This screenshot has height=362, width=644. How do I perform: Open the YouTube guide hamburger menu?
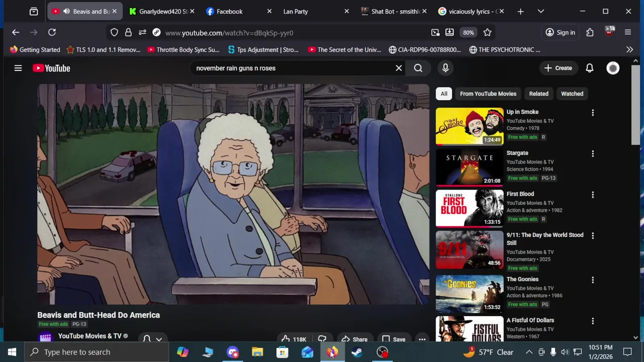click(x=18, y=68)
